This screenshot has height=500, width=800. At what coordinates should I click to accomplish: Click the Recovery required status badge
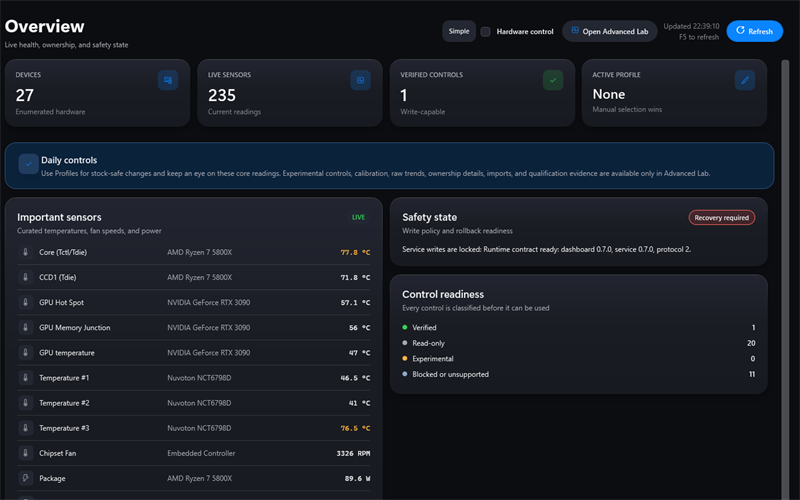tap(721, 217)
